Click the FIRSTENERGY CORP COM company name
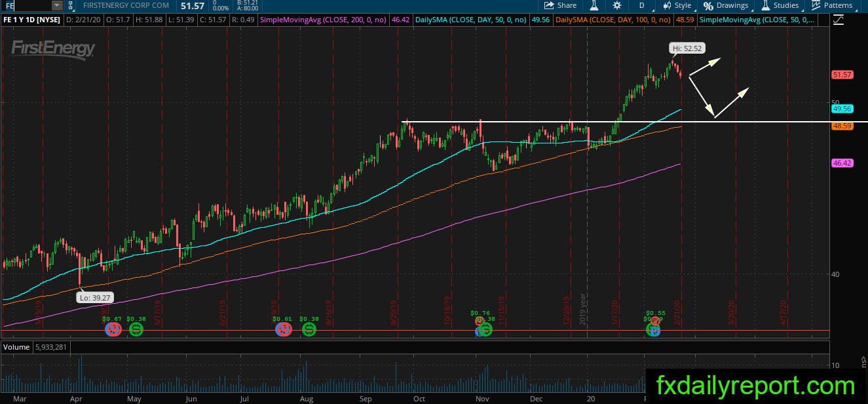The width and height of the screenshot is (868, 404). click(126, 5)
